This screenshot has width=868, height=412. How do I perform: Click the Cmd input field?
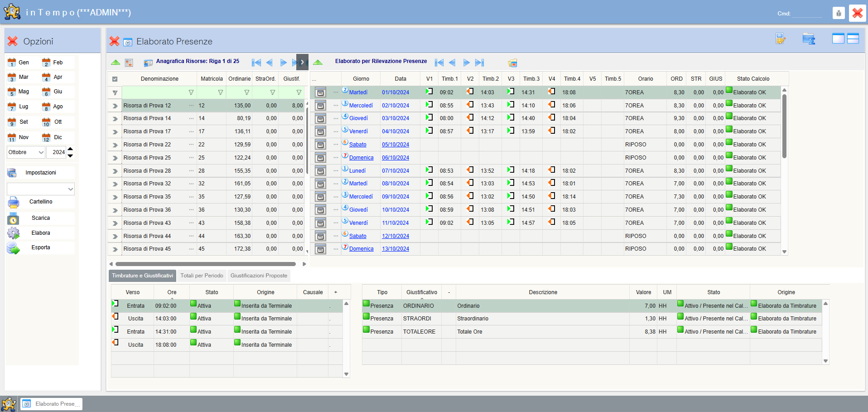[x=807, y=14]
